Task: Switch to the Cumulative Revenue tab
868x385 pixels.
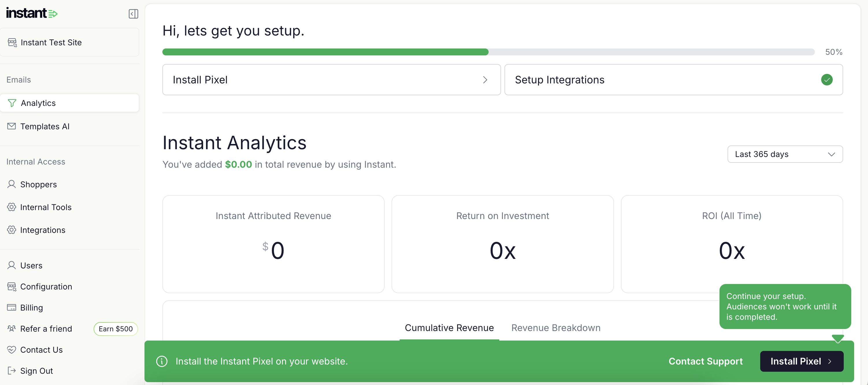Action: pyautogui.click(x=449, y=328)
